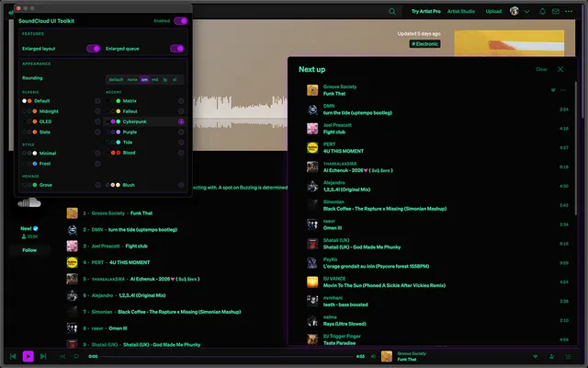Select the OLED theme radio
Screen dimensions: 588x368
tap(97, 121)
